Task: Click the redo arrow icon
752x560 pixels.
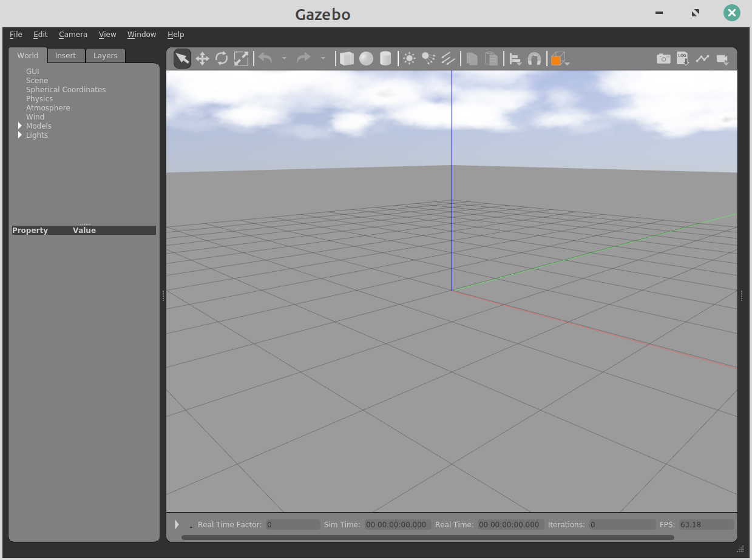Action: 303,58
